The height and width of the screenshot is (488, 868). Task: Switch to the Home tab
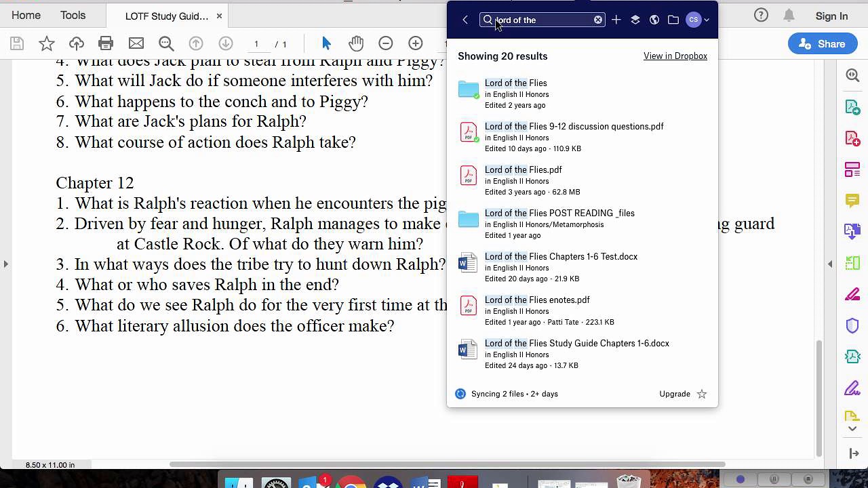26,16
